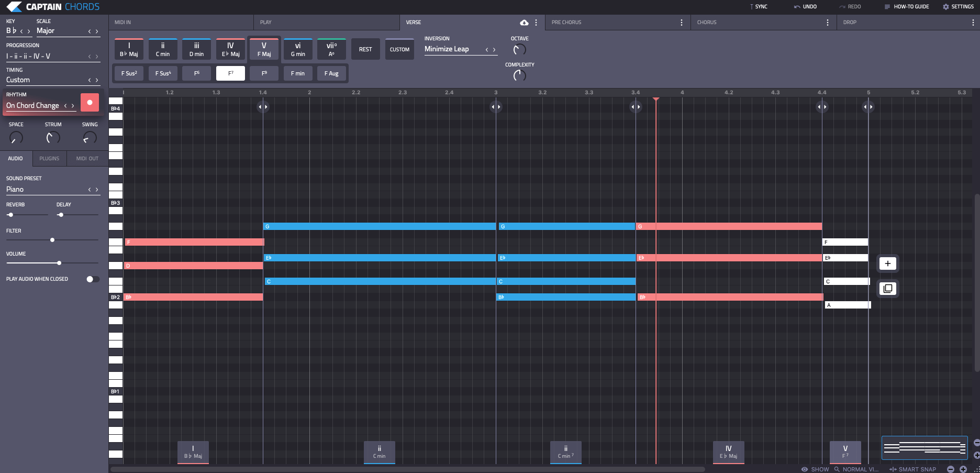Viewport: 980px width, 473px height.
Task: Add a new chord with plus button
Action: point(888,263)
